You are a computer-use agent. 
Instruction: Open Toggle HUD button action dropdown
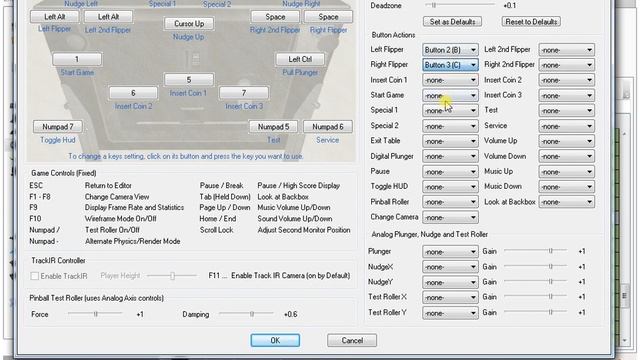point(450,187)
